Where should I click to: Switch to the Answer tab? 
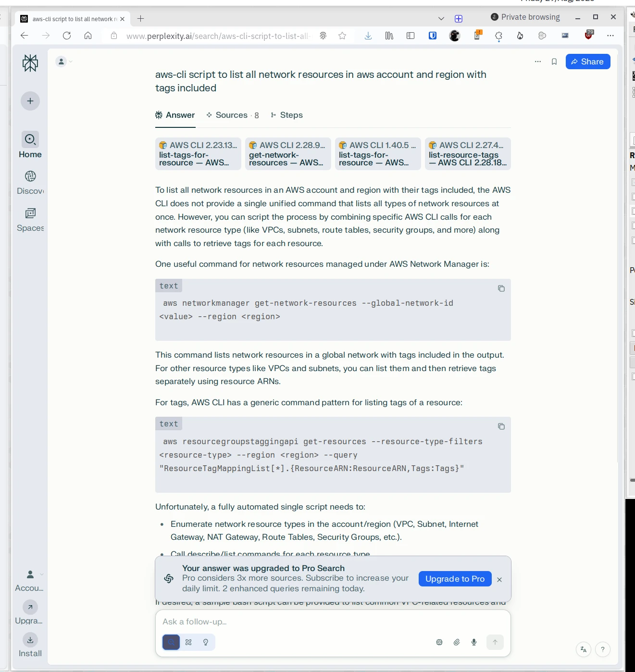175,115
